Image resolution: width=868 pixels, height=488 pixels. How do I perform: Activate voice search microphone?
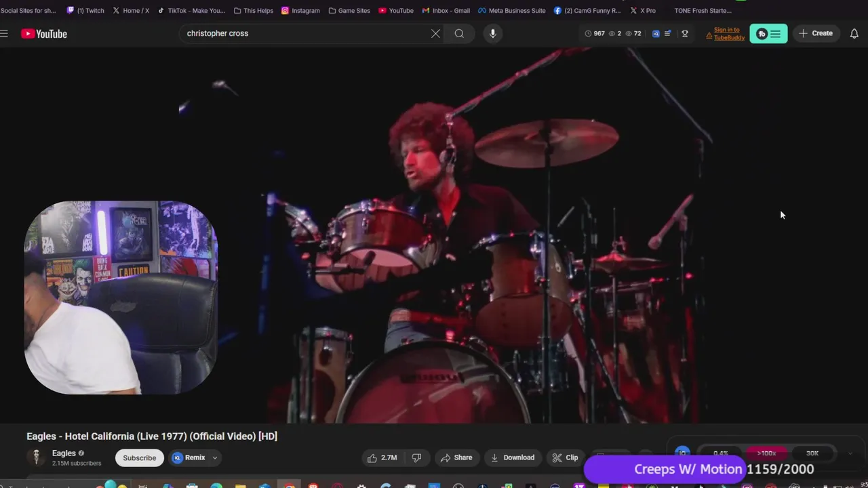point(493,34)
